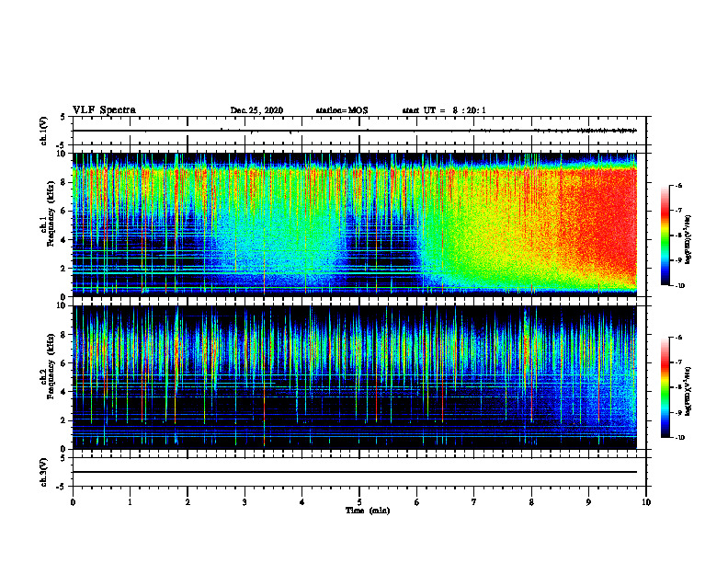Click the '-10' value on ch.2 color scale
Viewport: 728px width, 563px height.
679,437
